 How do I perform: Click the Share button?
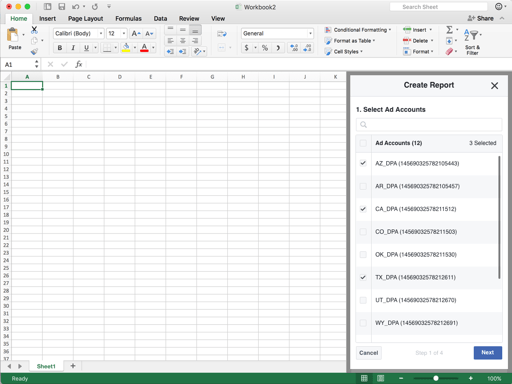(x=480, y=18)
